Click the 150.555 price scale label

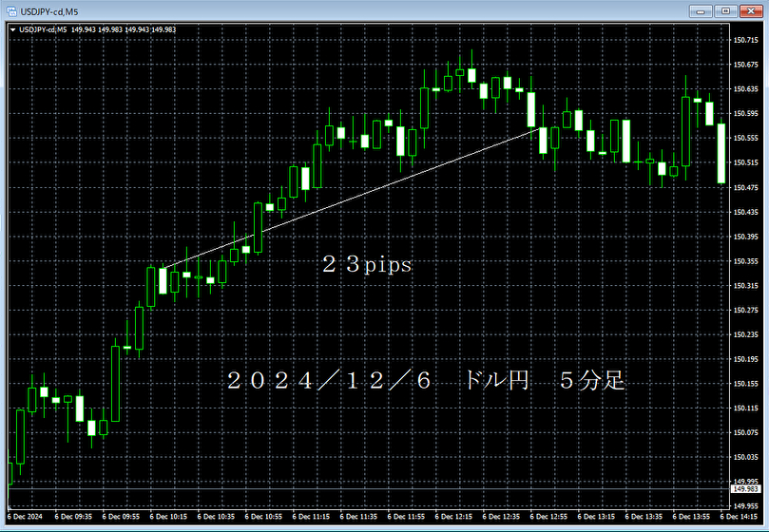click(745, 139)
